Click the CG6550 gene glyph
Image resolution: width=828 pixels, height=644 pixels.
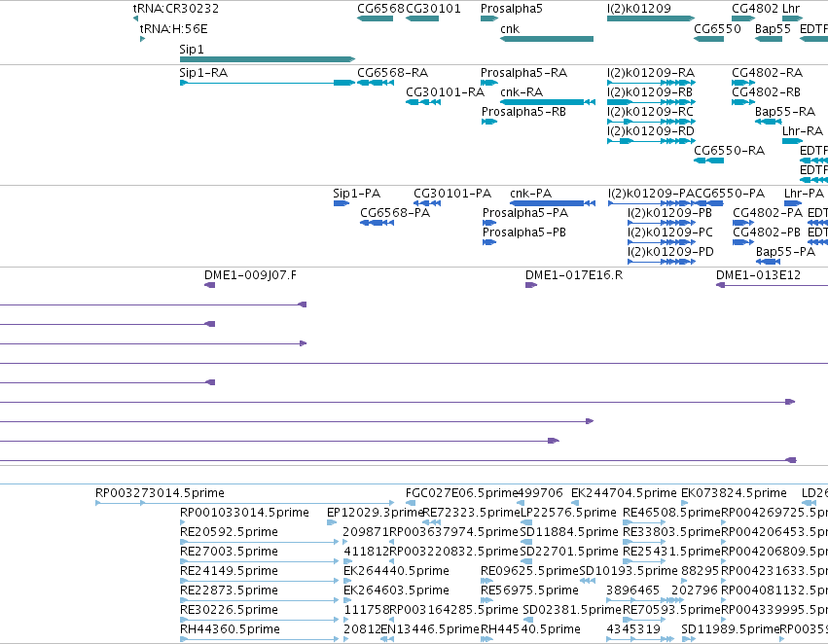[x=708, y=39]
